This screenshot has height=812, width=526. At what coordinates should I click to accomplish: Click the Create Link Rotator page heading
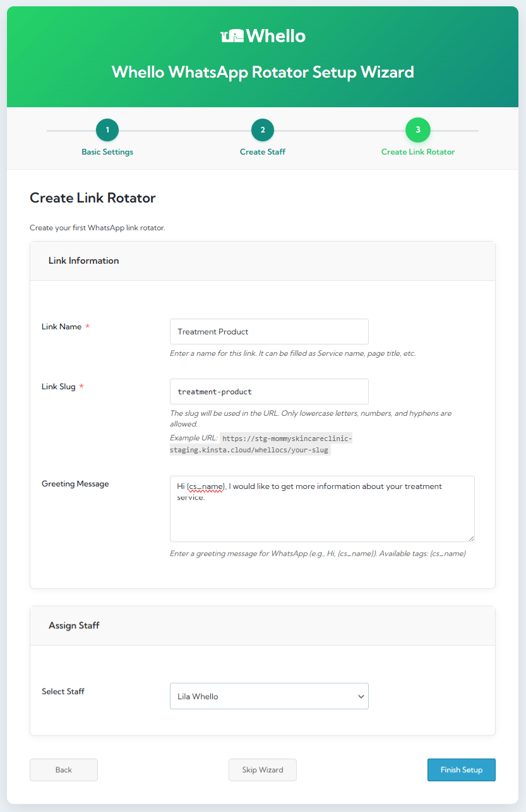93,197
